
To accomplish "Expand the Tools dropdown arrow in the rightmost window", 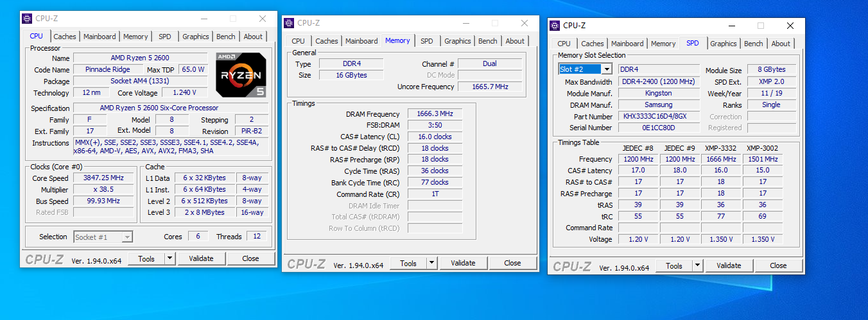I will coord(697,265).
